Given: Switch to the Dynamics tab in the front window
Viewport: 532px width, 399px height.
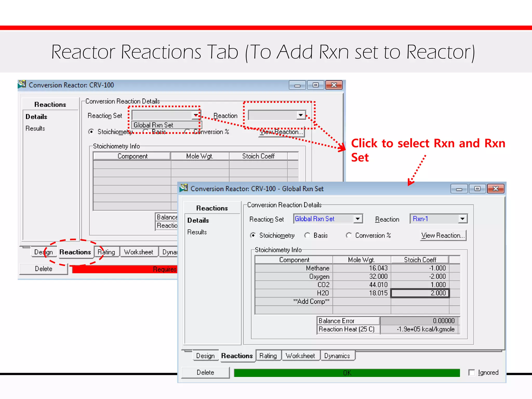Looking at the screenshot, I should click(337, 356).
